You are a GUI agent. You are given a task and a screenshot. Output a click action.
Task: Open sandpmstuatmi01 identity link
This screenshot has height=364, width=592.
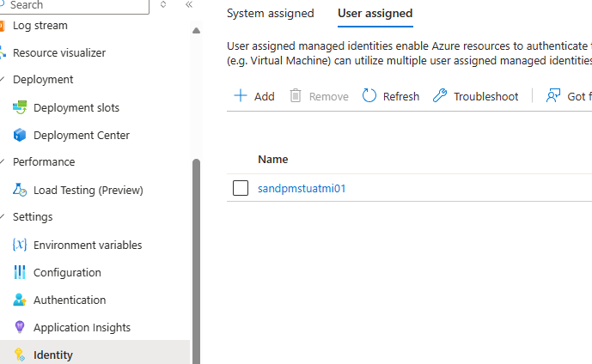[x=302, y=188]
